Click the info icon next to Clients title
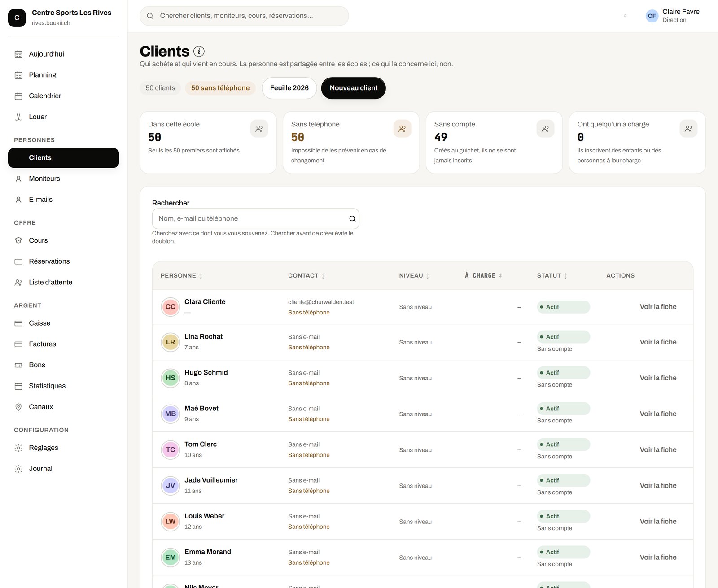The height and width of the screenshot is (588, 718). pos(199,52)
